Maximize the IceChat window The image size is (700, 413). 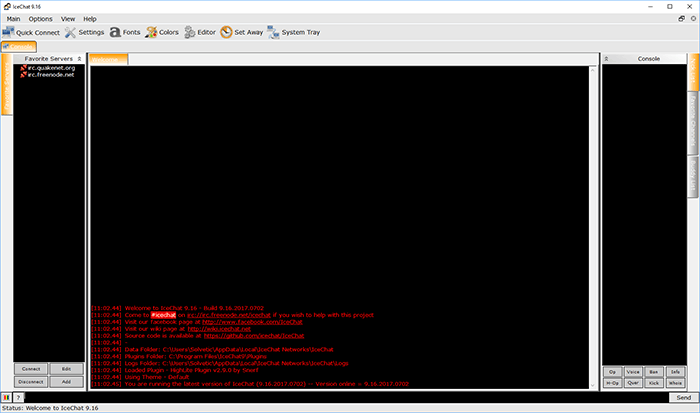click(670, 6)
